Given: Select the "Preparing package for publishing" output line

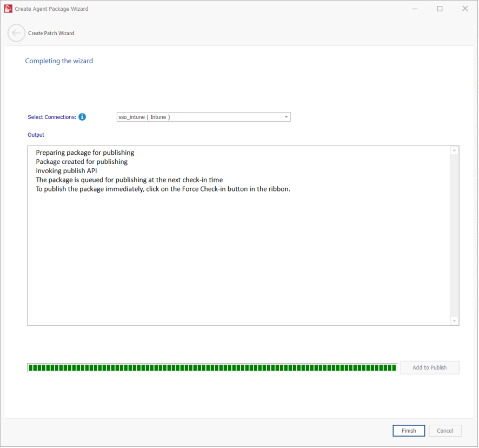Looking at the screenshot, I should [85, 153].
